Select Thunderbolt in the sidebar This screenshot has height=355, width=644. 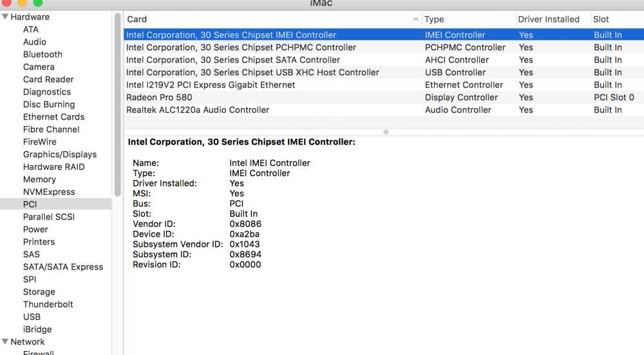coord(48,305)
